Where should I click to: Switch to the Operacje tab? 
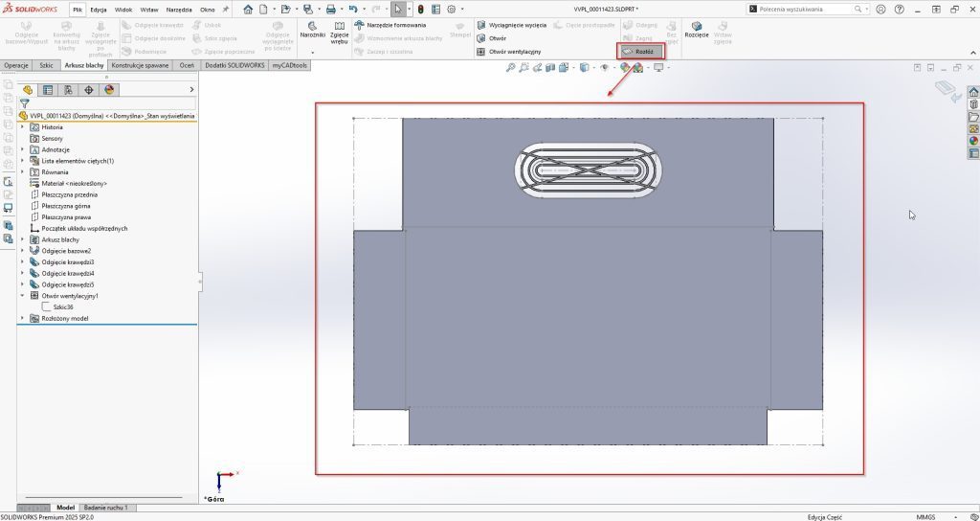[16, 65]
